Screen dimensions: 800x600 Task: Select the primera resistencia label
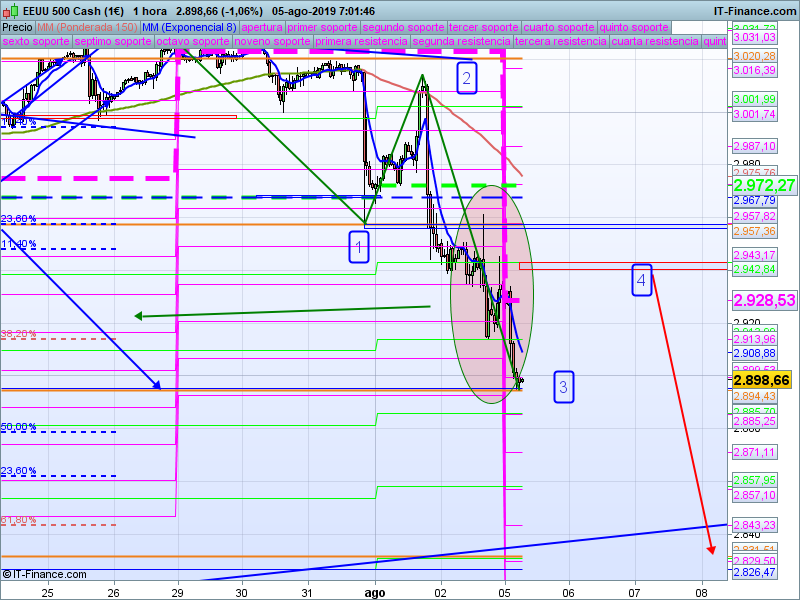pyautogui.click(x=361, y=42)
